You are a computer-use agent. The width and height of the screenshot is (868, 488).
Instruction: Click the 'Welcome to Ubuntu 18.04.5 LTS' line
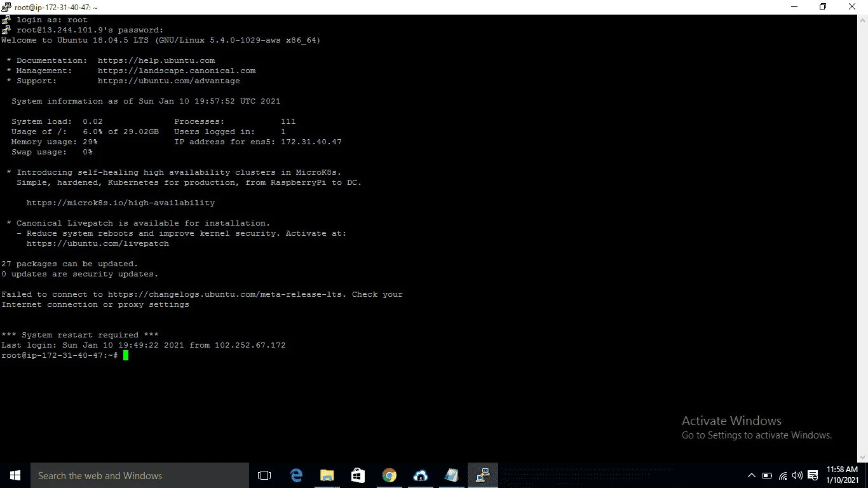(x=161, y=40)
